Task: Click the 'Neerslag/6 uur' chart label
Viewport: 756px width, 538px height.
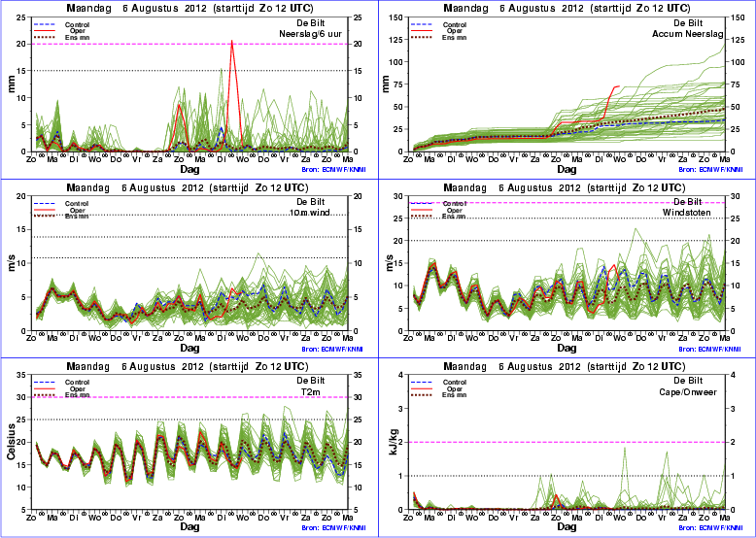Action: [311, 34]
